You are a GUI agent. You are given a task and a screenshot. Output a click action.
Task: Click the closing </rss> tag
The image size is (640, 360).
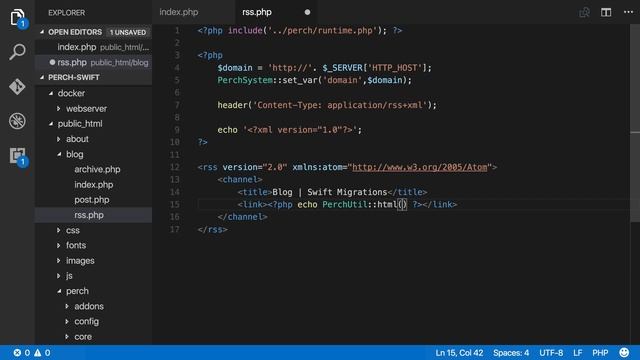click(212, 229)
